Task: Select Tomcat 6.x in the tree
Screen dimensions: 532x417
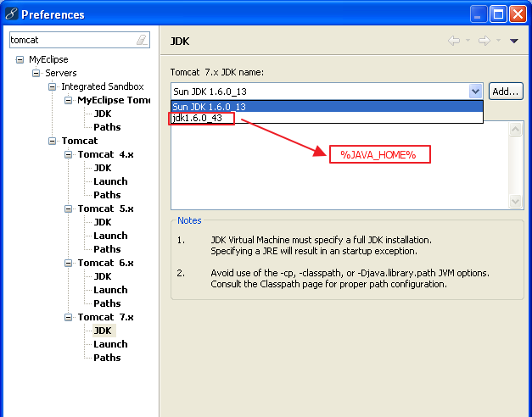Action: pos(105,263)
